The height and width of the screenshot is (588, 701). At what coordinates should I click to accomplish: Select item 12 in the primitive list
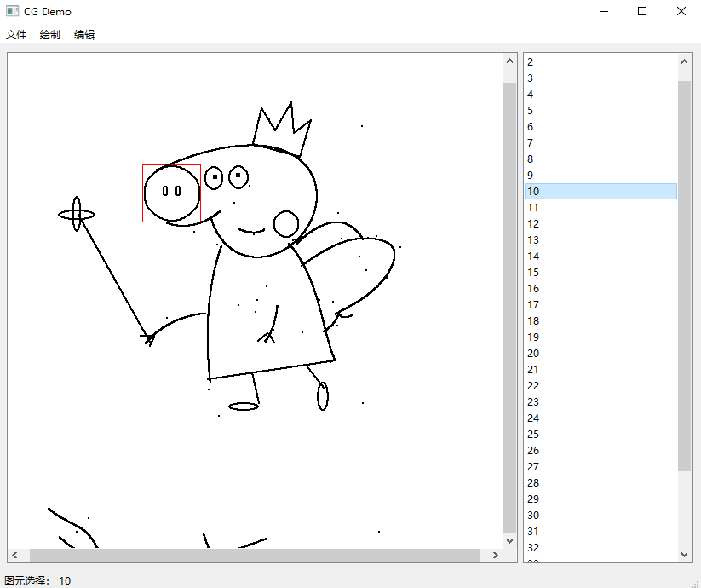[x=600, y=223]
